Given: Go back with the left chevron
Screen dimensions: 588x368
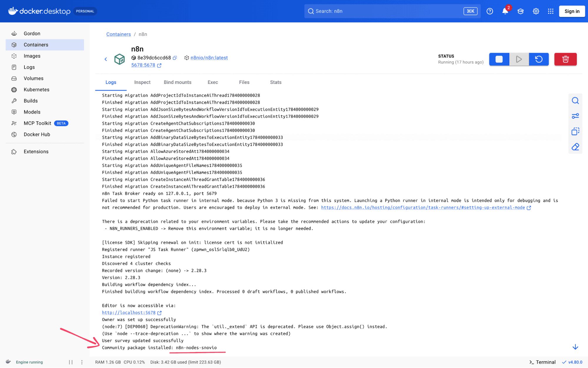Looking at the screenshot, I should click(x=106, y=59).
